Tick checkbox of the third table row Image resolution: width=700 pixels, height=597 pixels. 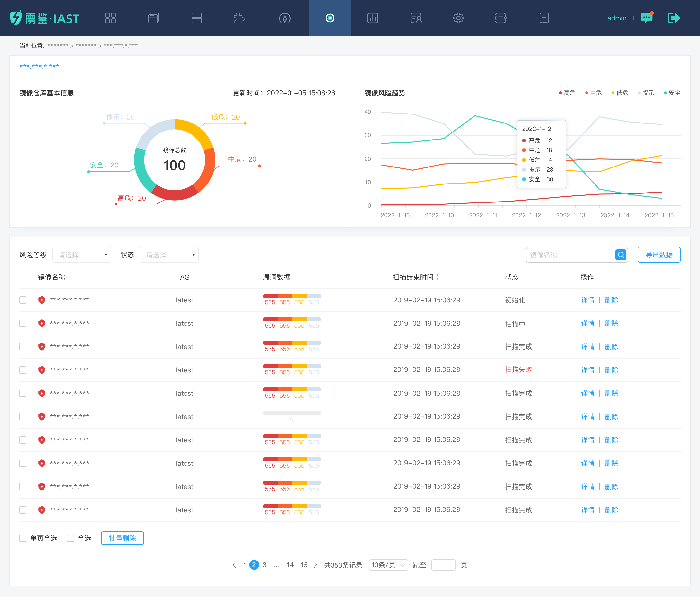click(23, 346)
